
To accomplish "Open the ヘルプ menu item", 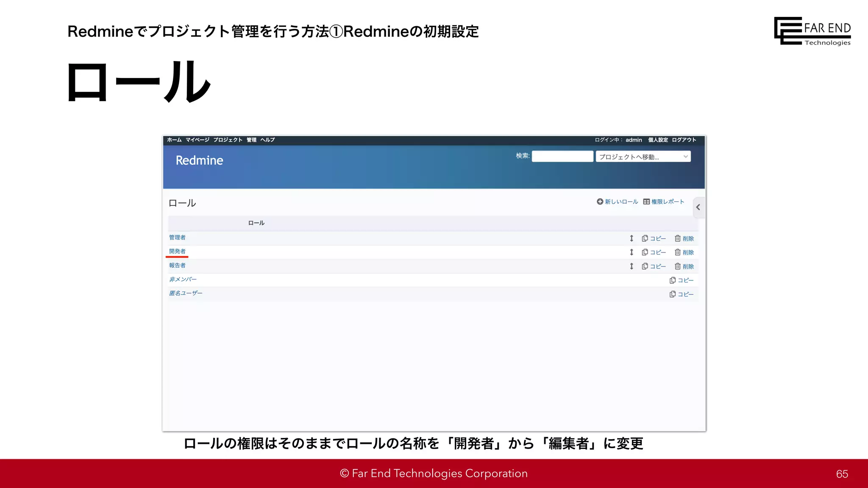I will point(267,140).
